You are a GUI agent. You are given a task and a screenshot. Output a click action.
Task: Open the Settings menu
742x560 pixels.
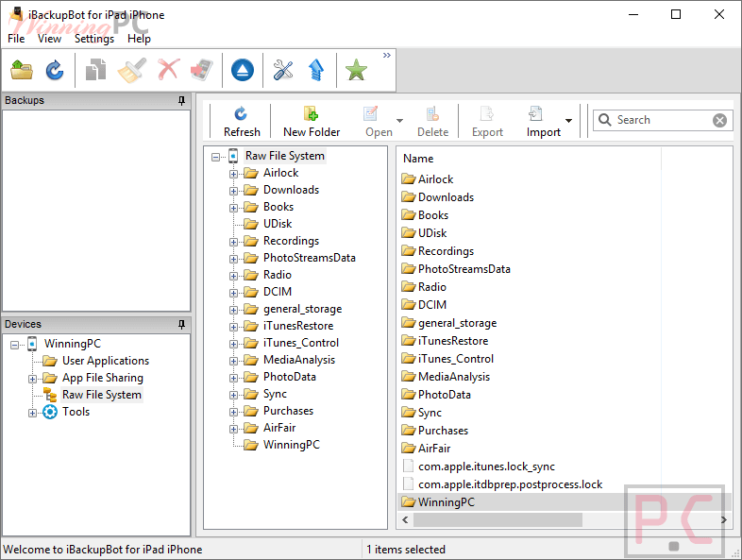point(94,39)
